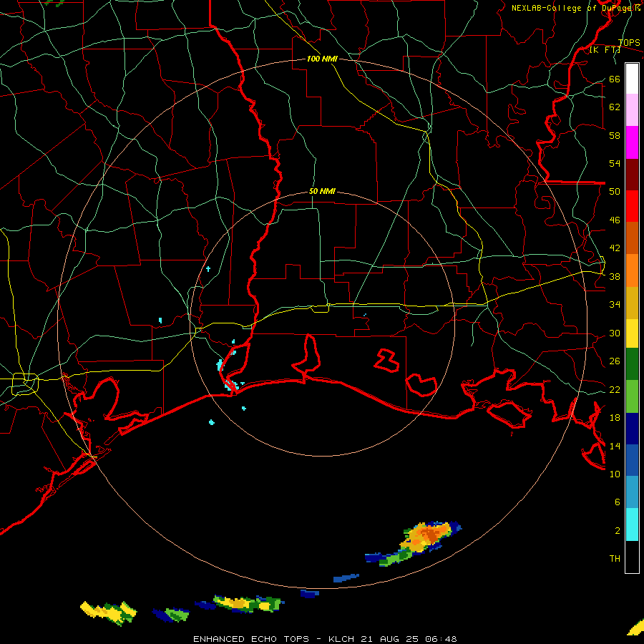
Task: Click the 22 value on the legend
Action: click(x=615, y=389)
